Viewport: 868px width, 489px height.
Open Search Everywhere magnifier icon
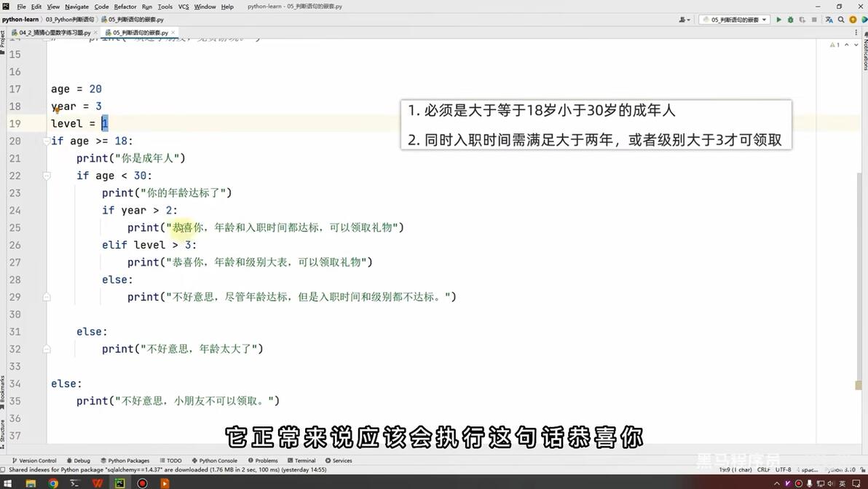[x=841, y=20]
